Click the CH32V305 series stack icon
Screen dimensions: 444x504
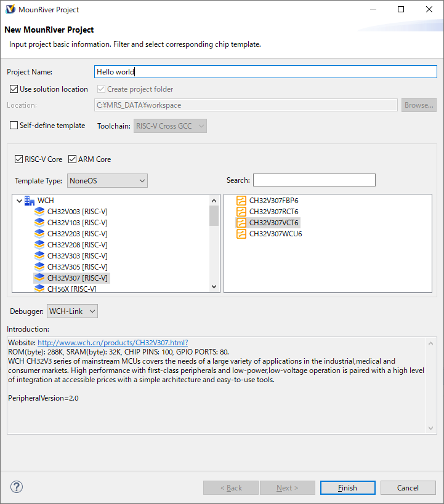tap(39, 267)
